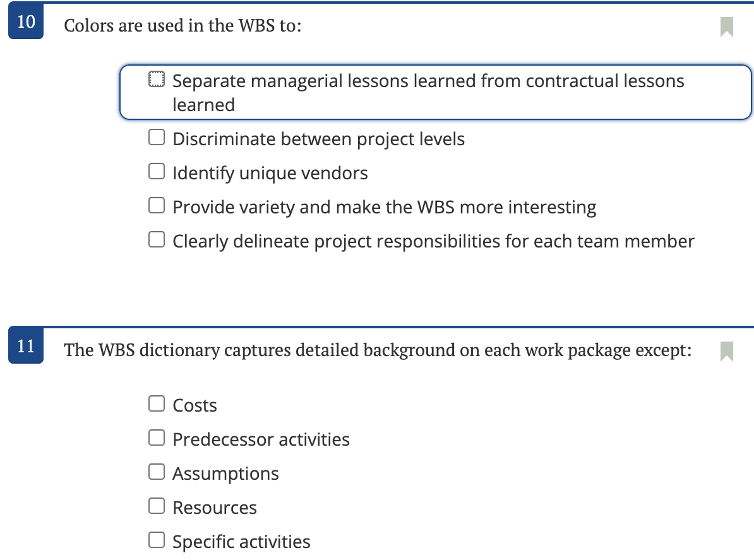Image resolution: width=754 pixels, height=560 pixels.
Task: Click the 'Costs' answer label text
Action: click(194, 405)
